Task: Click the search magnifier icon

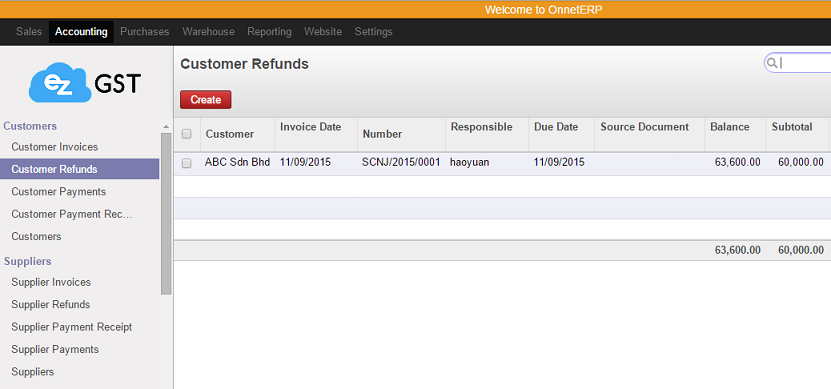Action: [772, 63]
